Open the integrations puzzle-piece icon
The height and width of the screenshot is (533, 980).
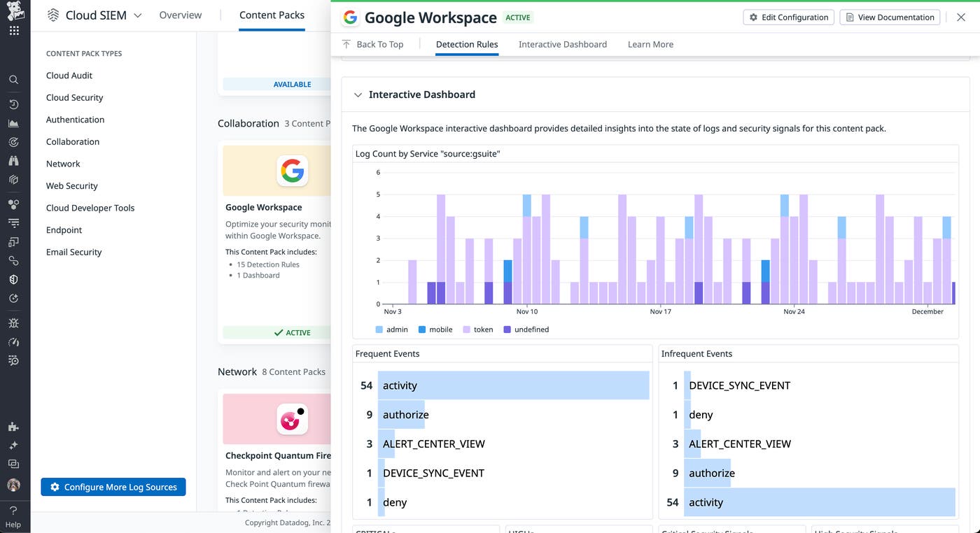pyautogui.click(x=14, y=426)
